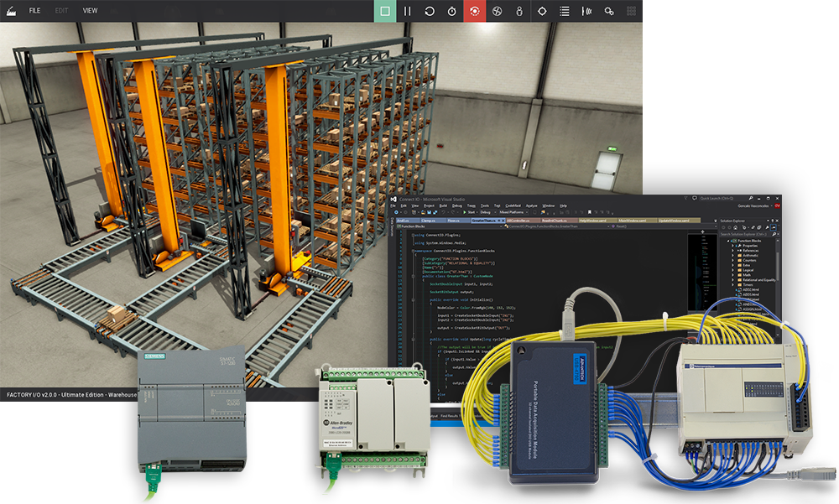Reset the simulation with the circular arrow icon
This screenshot has height=504, width=839.
pyautogui.click(x=430, y=11)
